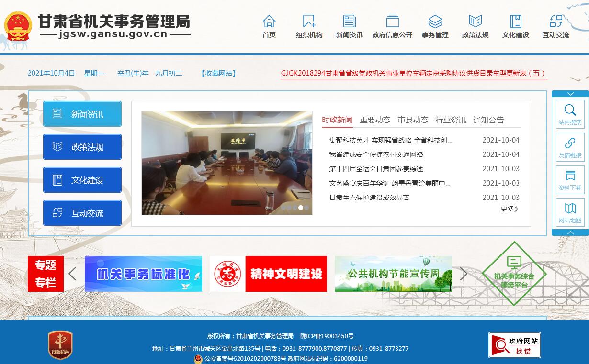Viewport: 589px width, 364px height.
Task: Switch to the 通知公告 tab
Action: point(488,120)
